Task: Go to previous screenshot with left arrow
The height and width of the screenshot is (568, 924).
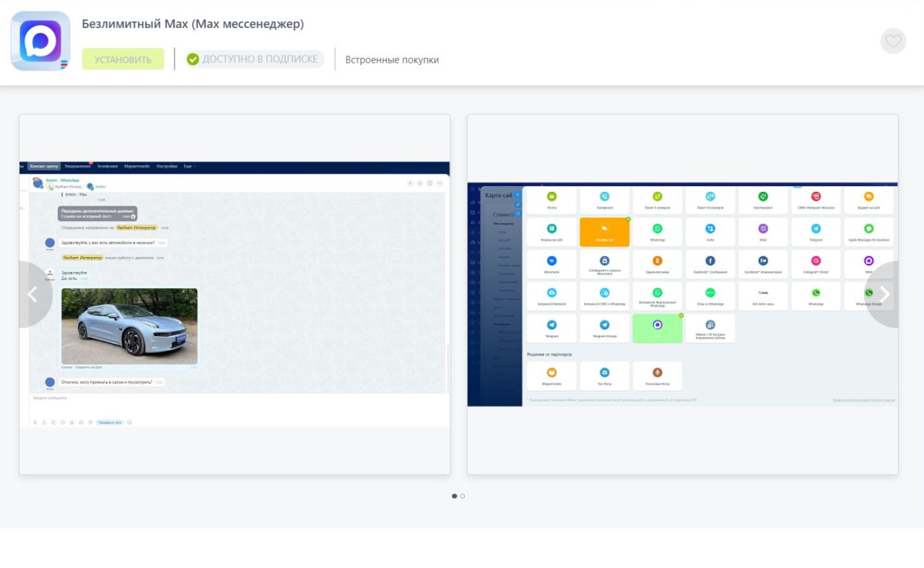Action: click(x=32, y=294)
